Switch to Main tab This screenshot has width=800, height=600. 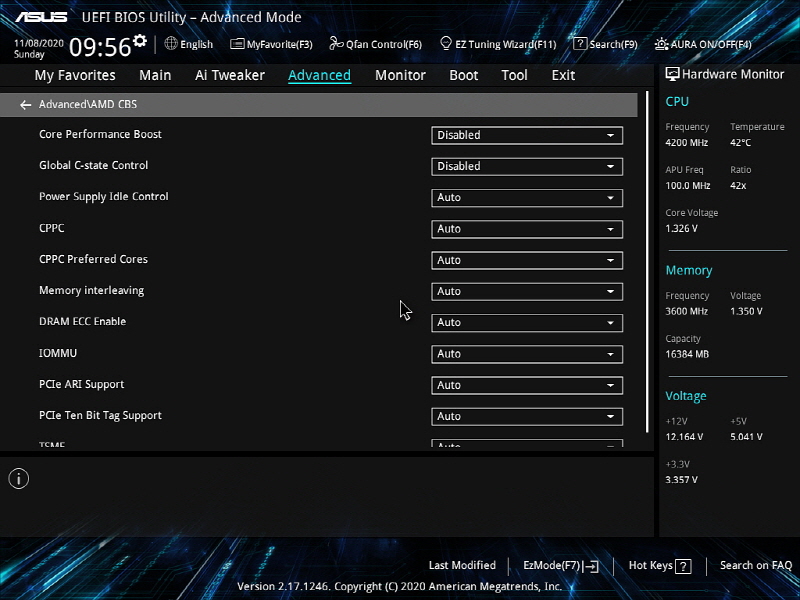point(155,75)
